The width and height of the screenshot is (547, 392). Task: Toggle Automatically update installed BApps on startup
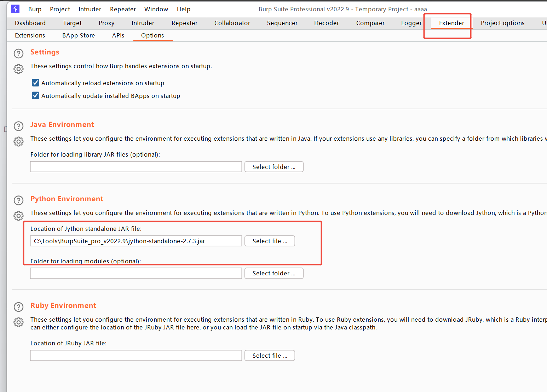(x=35, y=95)
